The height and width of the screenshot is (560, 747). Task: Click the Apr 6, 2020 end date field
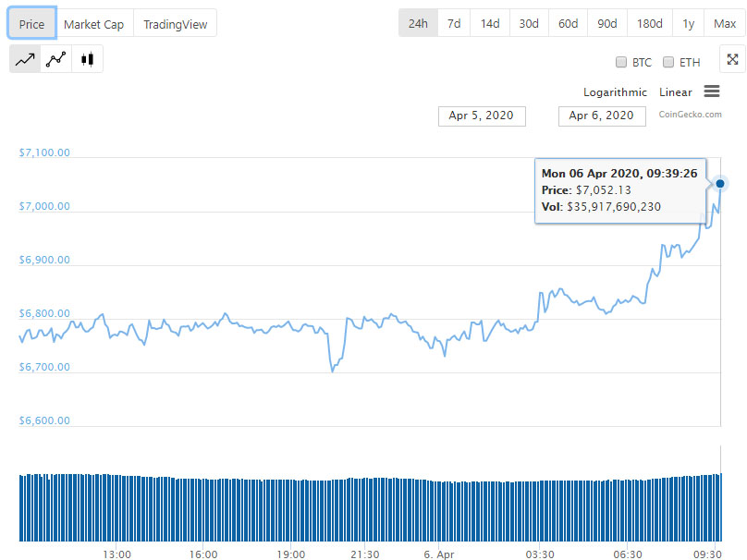[601, 116]
